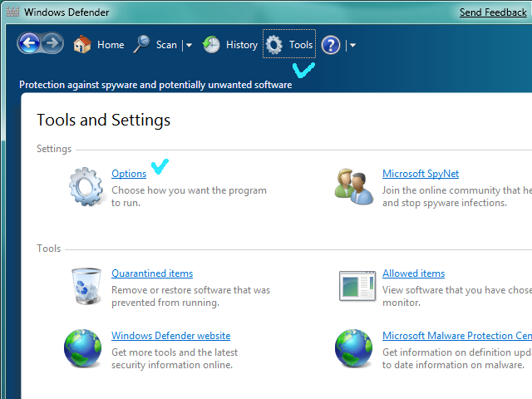
Task: Click the 'Settings' section label
Action: (x=54, y=149)
